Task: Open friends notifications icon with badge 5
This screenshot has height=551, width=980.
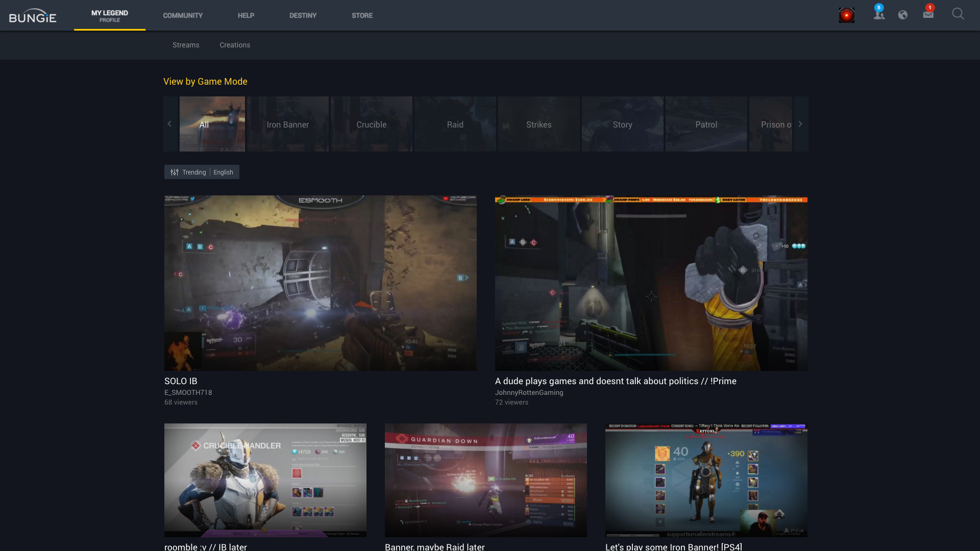Action: (879, 13)
